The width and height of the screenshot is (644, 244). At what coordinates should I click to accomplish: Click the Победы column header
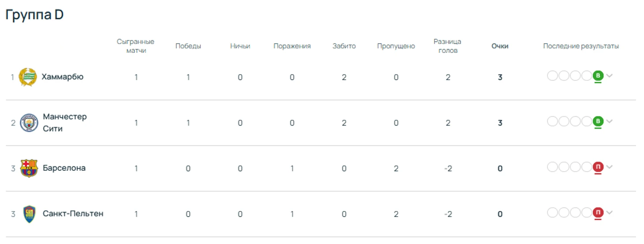(188, 46)
